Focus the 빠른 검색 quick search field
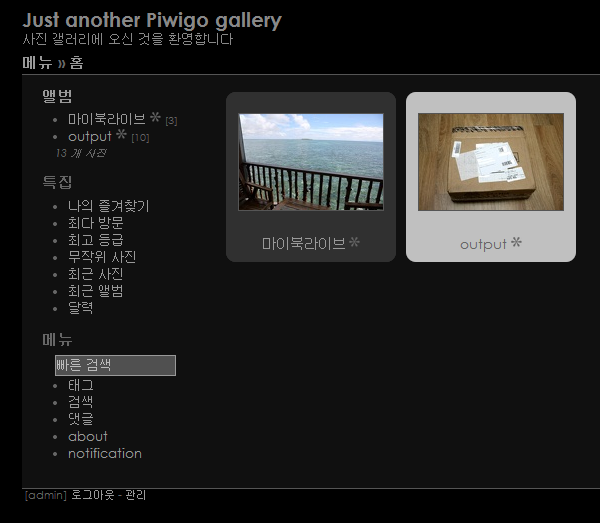Viewport: 600px width, 523px height. 116,365
